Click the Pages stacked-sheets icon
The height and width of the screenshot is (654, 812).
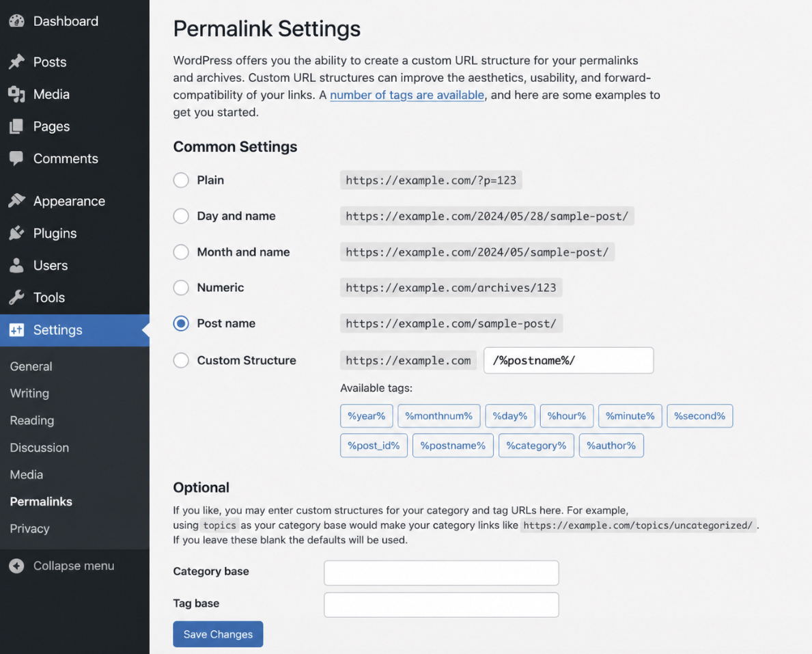pos(16,126)
